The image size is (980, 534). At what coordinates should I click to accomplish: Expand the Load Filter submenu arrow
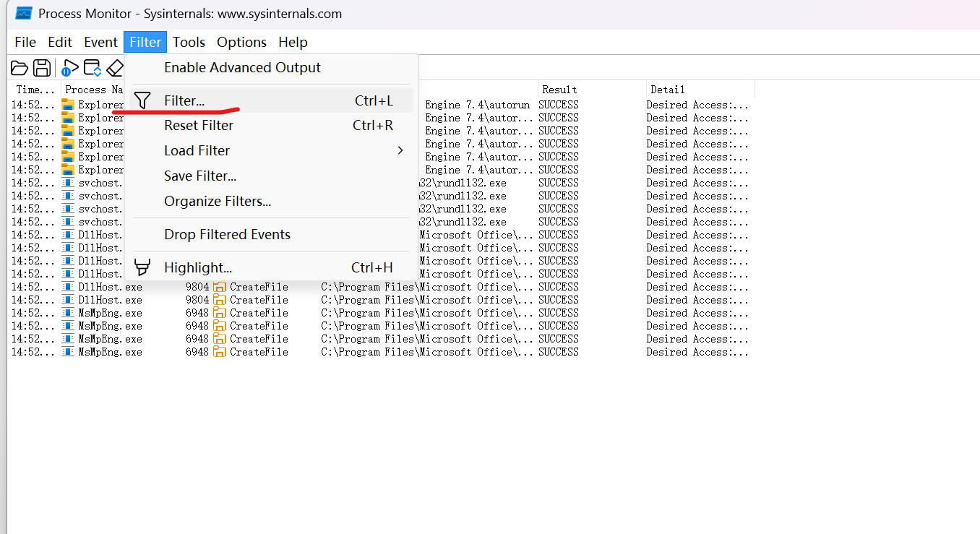coord(400,150)
